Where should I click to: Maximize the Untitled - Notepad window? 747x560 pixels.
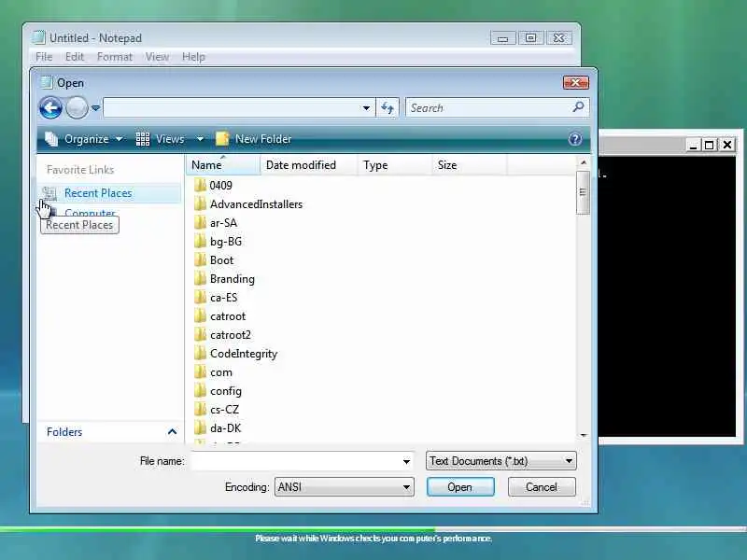[x=530, y=38]
